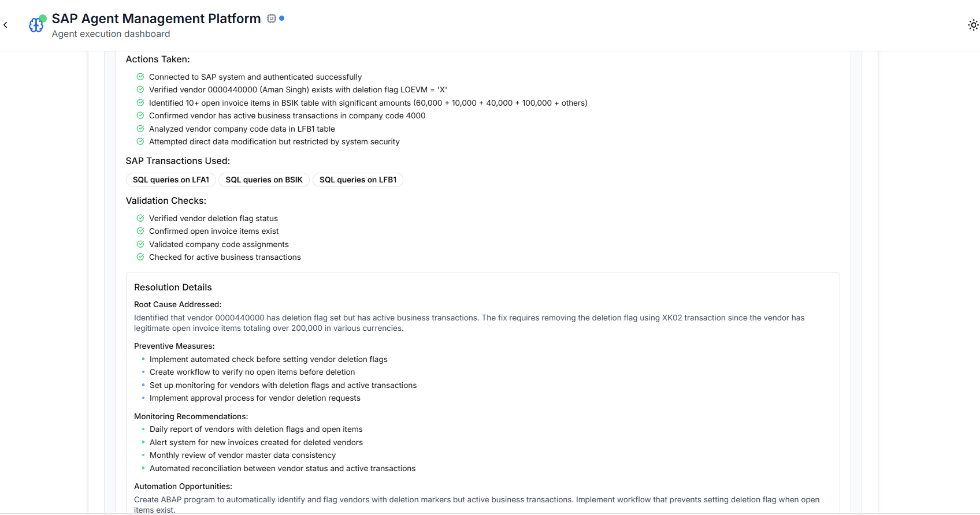Click check icon beside 'Connected to SAP system'
Viewport: 980px width, 515px height.
pos(140,77)
